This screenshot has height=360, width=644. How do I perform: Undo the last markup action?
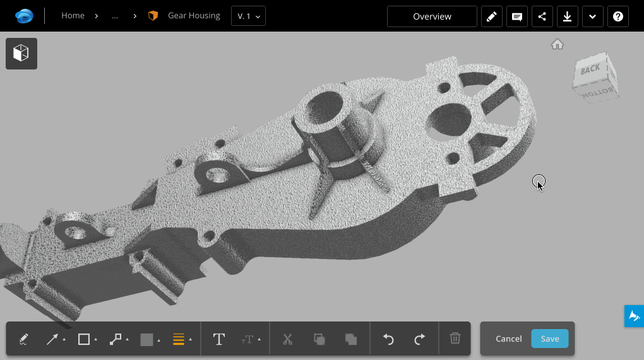[x=388, y=339]
